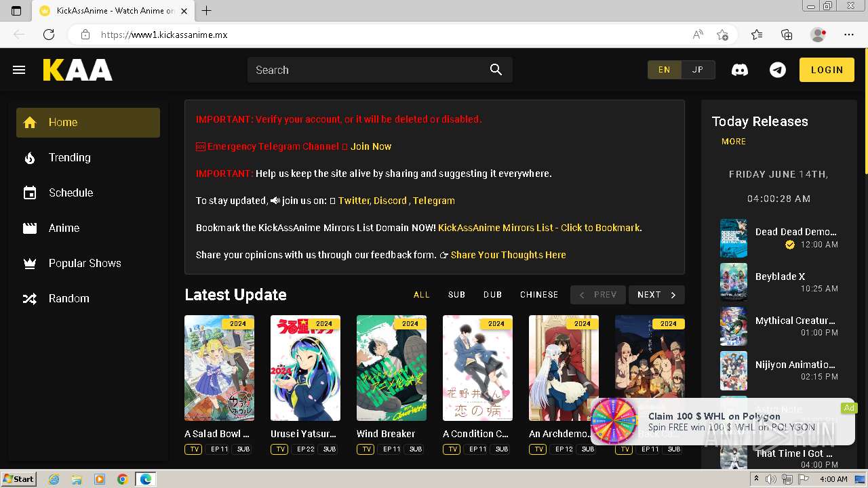Open Share Your Thoughts Here link
Viewport: 868px width, 488px height.
pos(508,255)
